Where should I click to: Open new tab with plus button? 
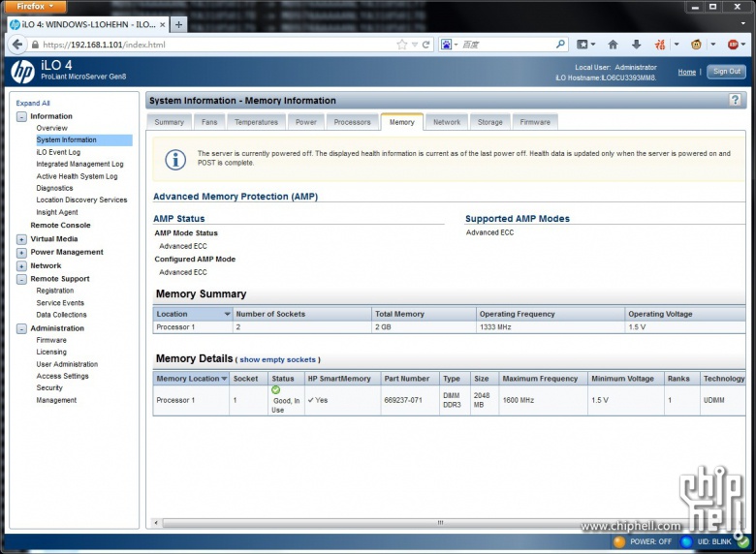pos(178,24)
